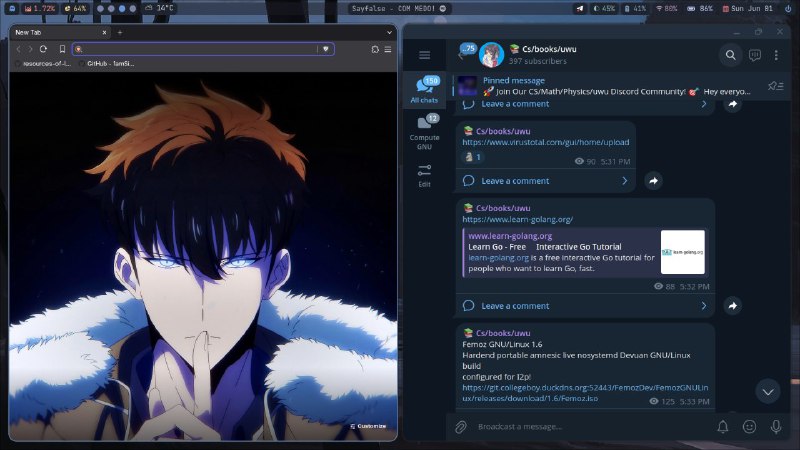The width and height of the screenshot is (800, 450).
Task: Click the 397 subscribers text
Action: pos(537,61)
